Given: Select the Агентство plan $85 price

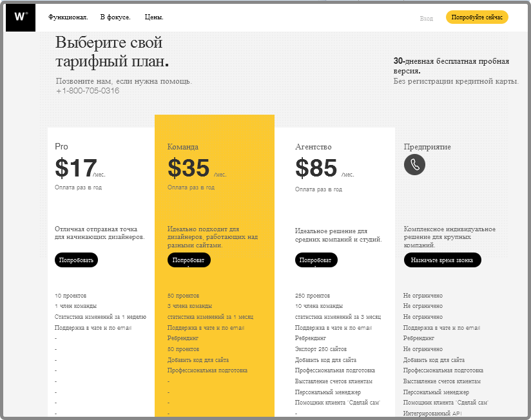Looking at the screenshot, I should tap(316, 168).
